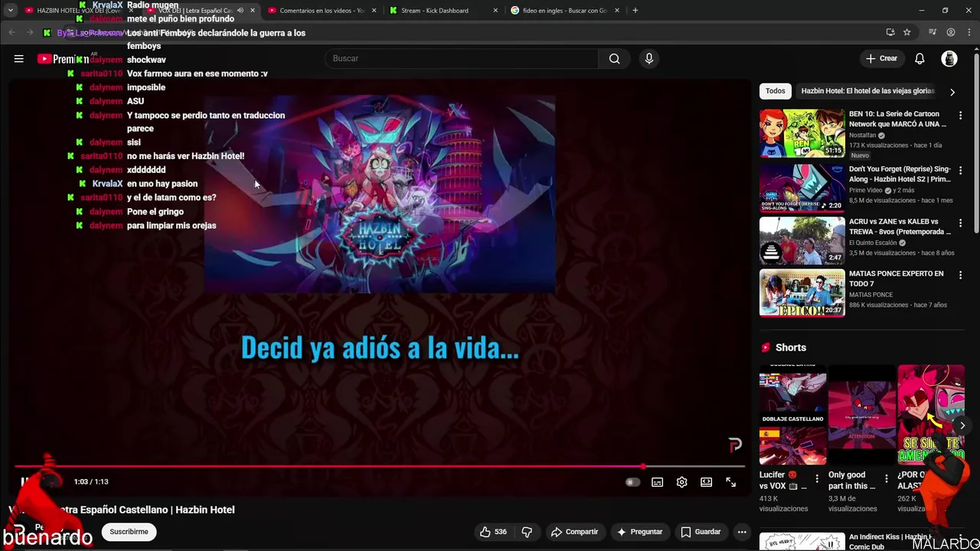The image size is (980, 551).
Task: Open the more actions menu below the video
Action: (x=742, y=532)
